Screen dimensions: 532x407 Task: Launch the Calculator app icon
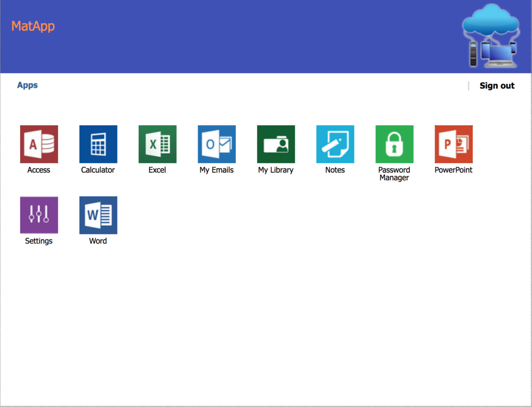coord(98,144)
